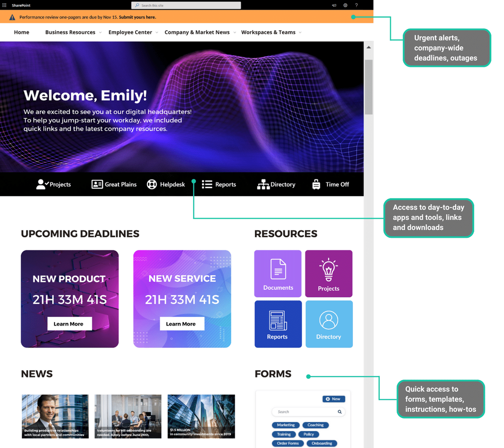
Task: Select the Home navigation item
Action: click(21, 32)
